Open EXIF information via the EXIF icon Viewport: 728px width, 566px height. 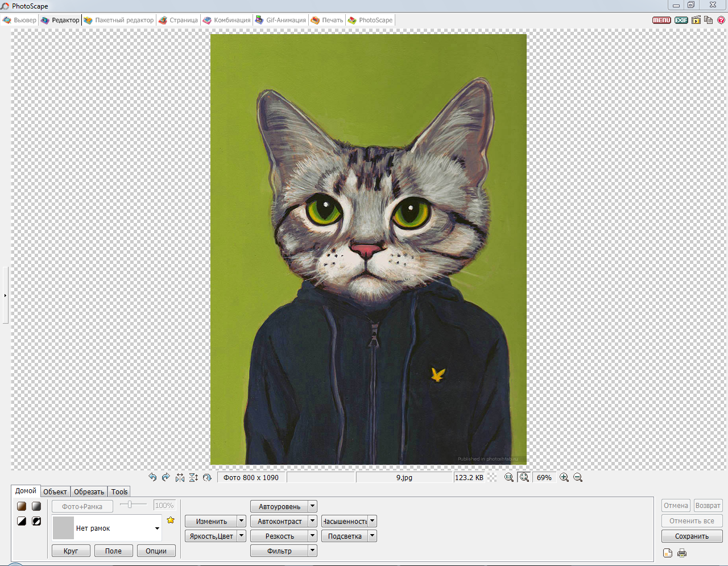tap(681, 20)
